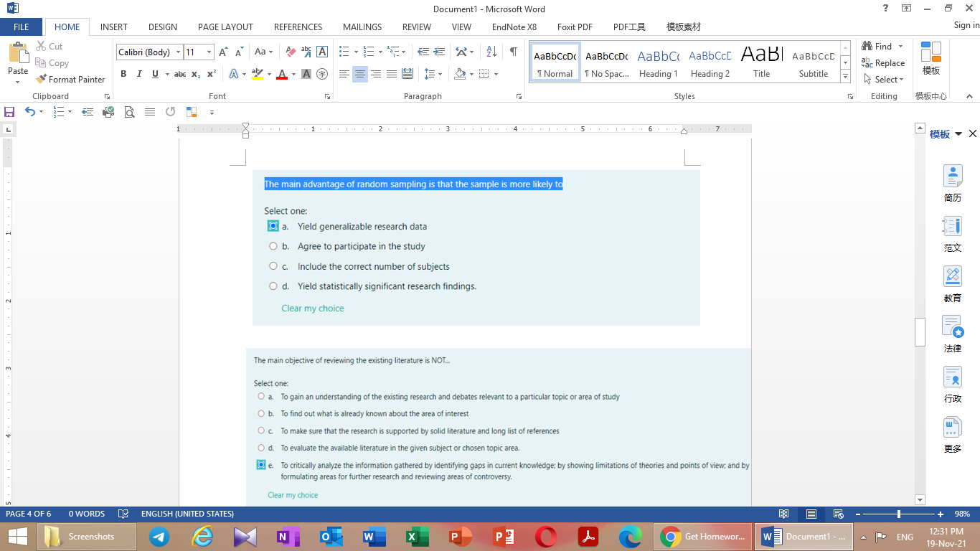Choose option b, Agree to participate

tap(273, 245)
